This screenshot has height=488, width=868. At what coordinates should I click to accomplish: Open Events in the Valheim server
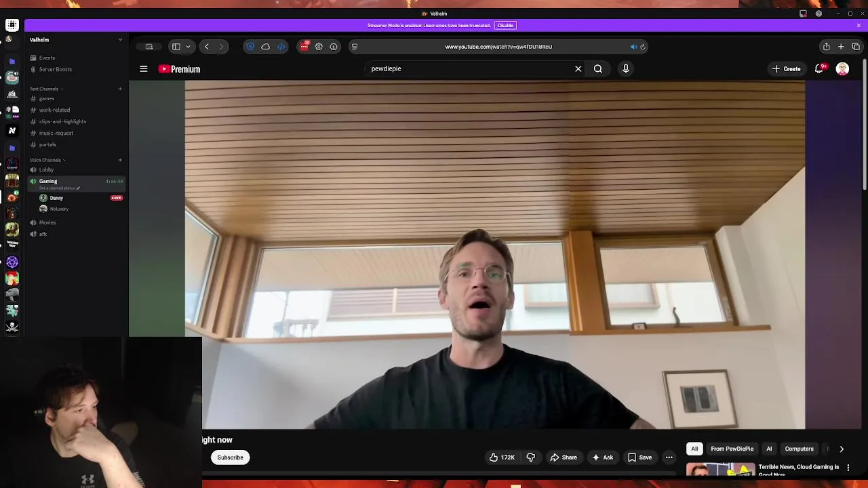pyautogui.click(x=47, y=58)
